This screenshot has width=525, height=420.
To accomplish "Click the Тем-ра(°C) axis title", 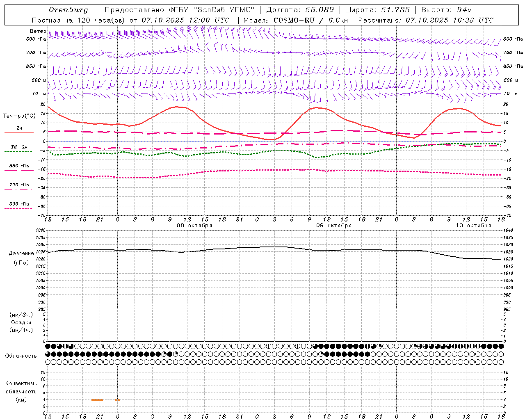I will (x=19, y=116).
